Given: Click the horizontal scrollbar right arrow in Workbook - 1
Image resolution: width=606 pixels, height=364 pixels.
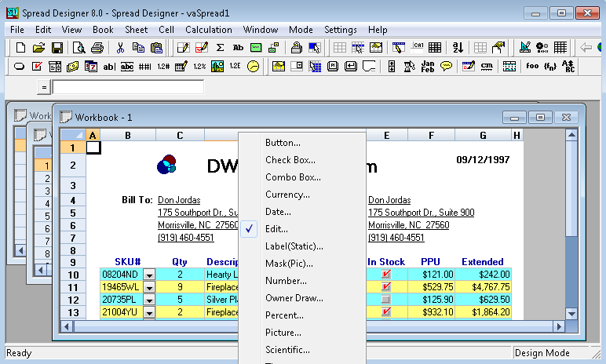Looking at the screenshot, I should pos(559,327).
